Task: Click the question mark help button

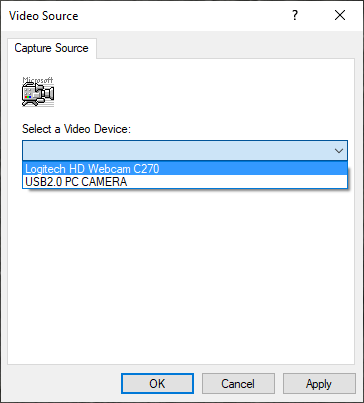Action: (x=295, y=15)
